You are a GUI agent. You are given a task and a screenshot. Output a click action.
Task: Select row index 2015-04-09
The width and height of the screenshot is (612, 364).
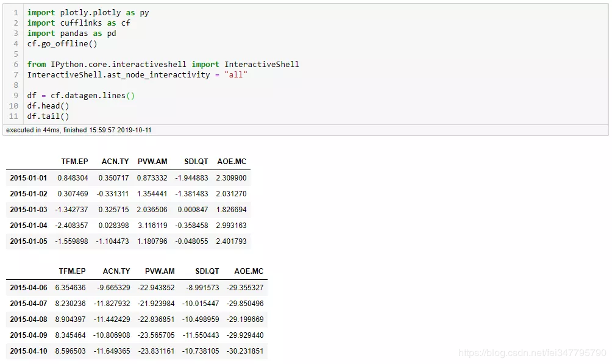coord(29,335)
